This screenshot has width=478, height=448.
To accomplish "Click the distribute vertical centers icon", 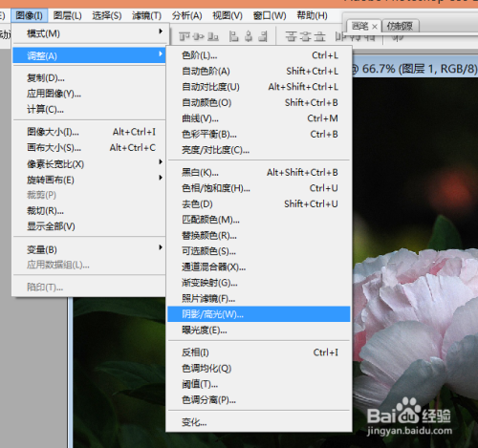I will tap(306, 36).
